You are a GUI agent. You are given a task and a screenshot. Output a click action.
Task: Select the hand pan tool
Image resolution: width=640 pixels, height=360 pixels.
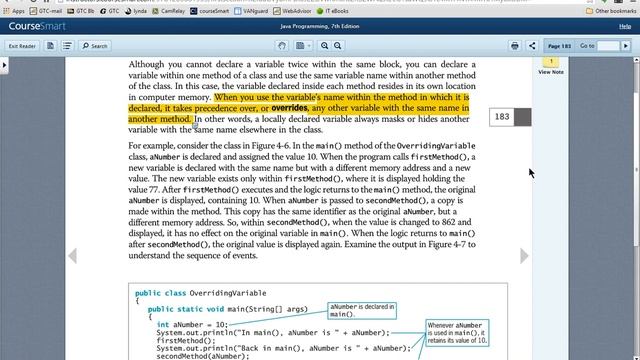(x=282, y=46)
